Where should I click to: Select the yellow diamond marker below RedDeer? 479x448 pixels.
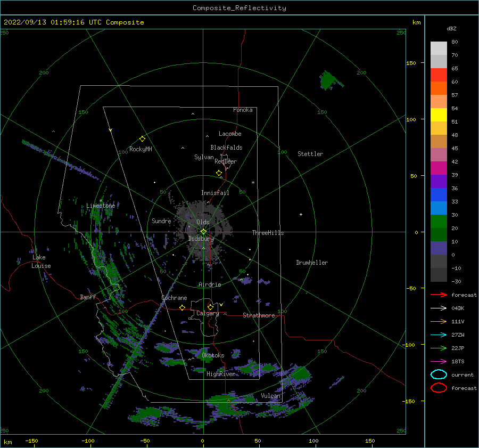(x=219, y=173)
